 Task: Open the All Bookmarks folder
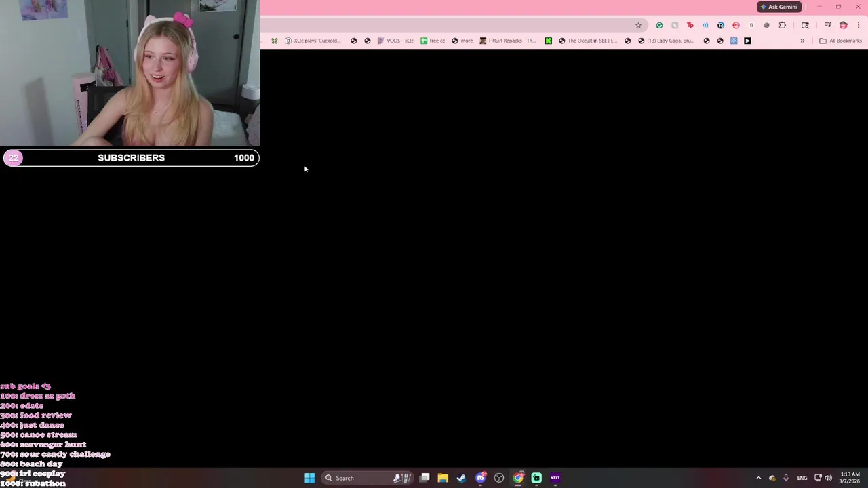(x=840, y=41)
